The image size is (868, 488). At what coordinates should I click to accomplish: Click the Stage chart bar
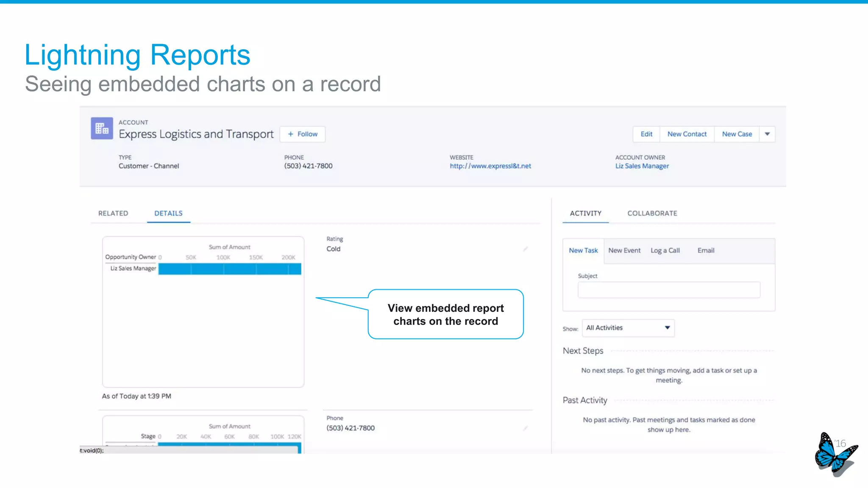click(x=230, y=448)
